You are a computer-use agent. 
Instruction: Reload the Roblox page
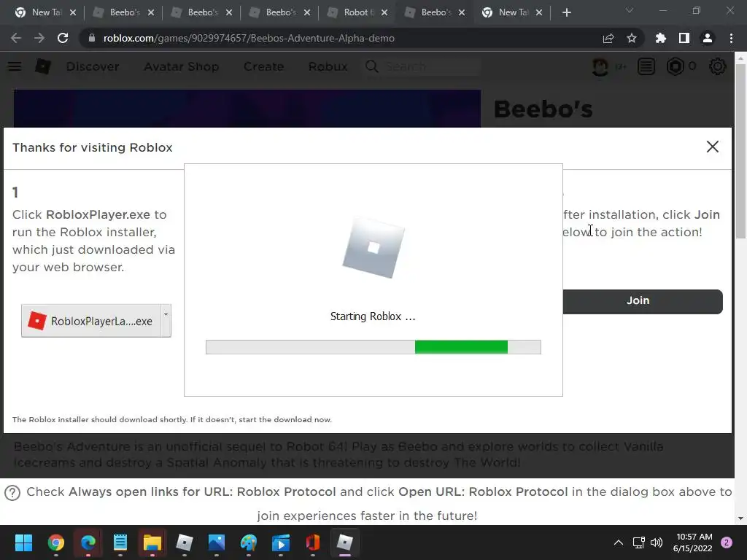[63, 38]
